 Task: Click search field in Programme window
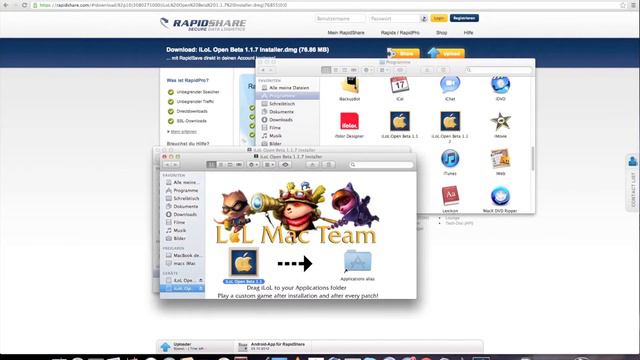click(498, 70)
